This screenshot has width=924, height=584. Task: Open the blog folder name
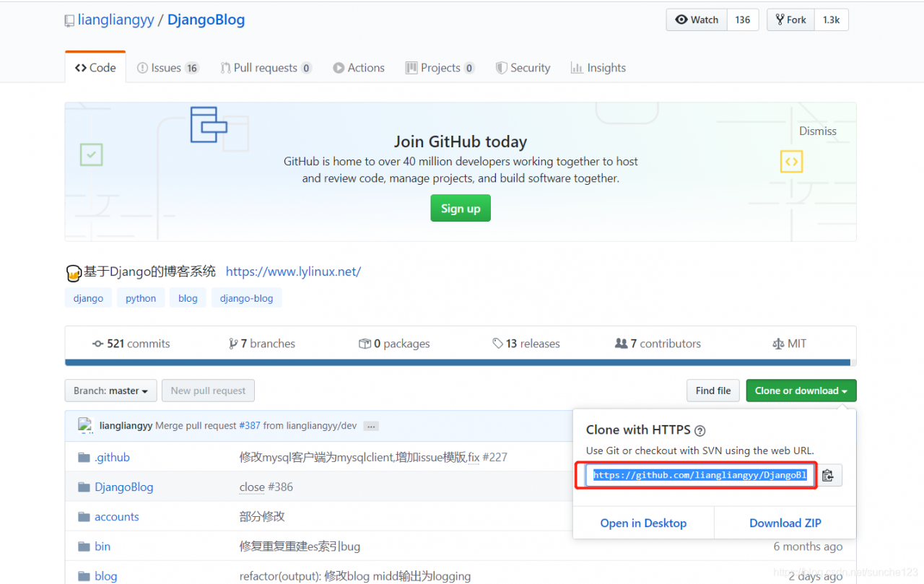click(105, 576)
